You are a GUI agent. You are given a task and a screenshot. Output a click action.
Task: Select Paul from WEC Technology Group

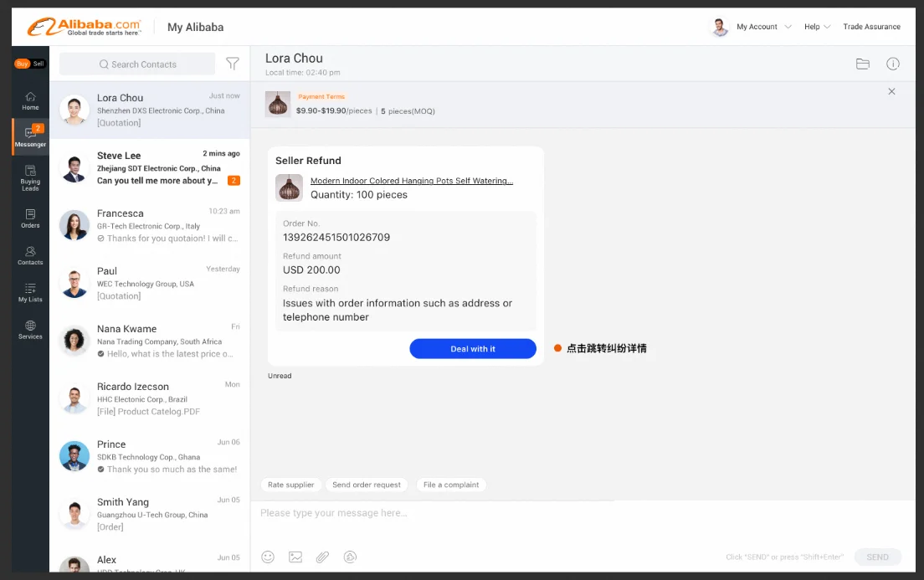point(150,284)
